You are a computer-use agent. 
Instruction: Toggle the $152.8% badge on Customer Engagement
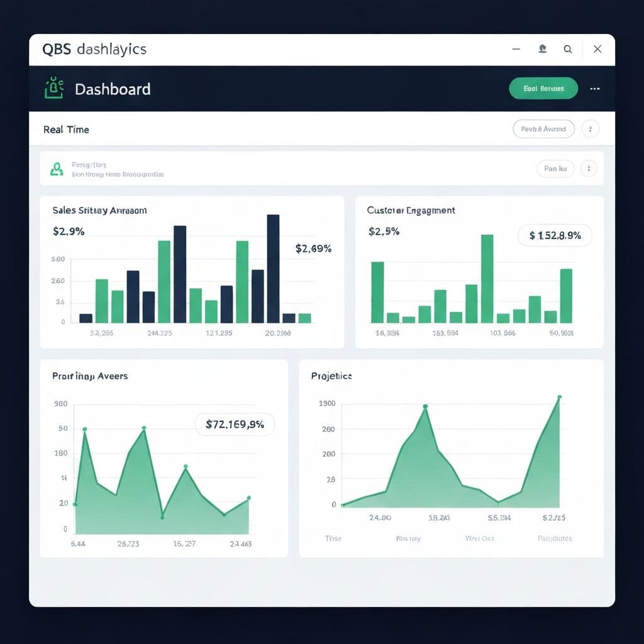[555, 235]
